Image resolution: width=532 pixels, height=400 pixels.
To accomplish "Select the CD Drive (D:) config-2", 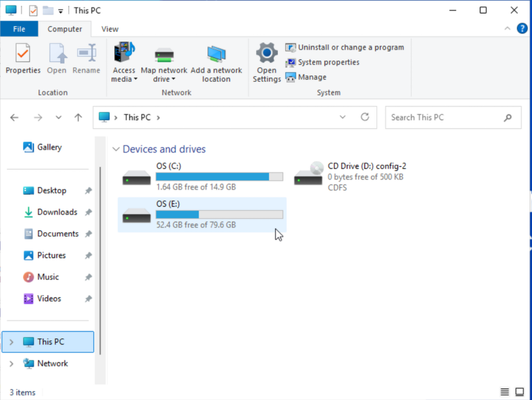I will 362,176.
